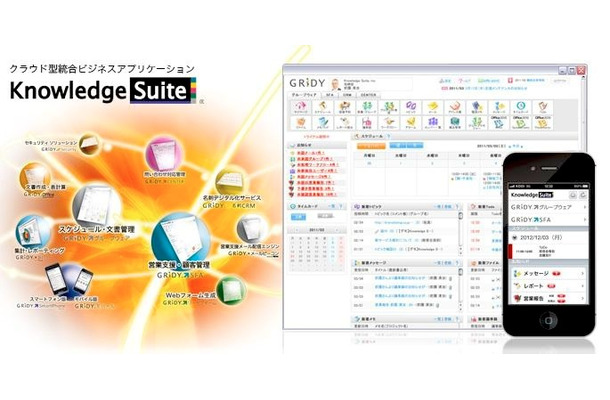Image resolution: width=610 pixels, height=400 pixels.
Task: Click the scrollbar of the 新着トピック list
Action: [x=460, y=233]
